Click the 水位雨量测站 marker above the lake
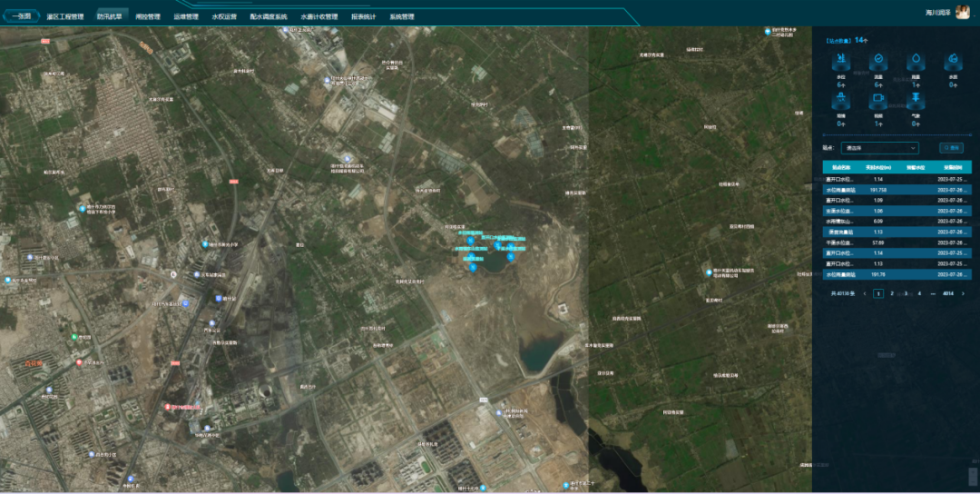 470,240
